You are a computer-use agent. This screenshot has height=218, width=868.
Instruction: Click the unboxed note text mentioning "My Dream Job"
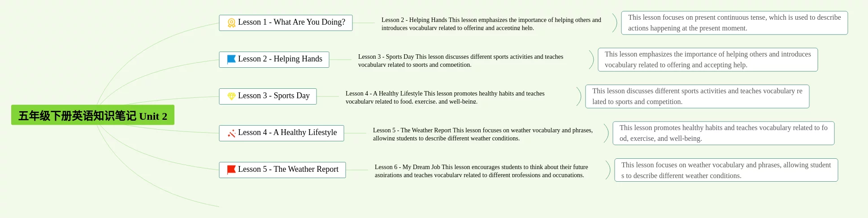481,171
